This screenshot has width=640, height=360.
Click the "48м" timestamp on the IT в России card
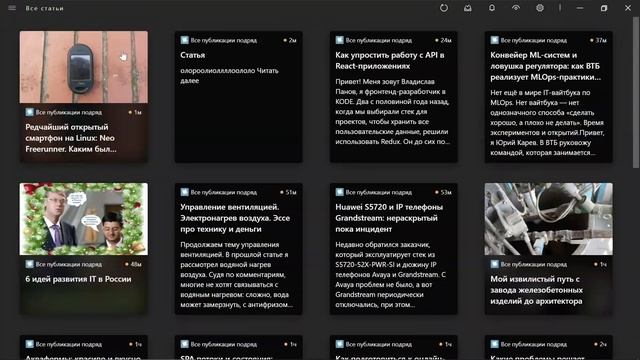(136, 264)
